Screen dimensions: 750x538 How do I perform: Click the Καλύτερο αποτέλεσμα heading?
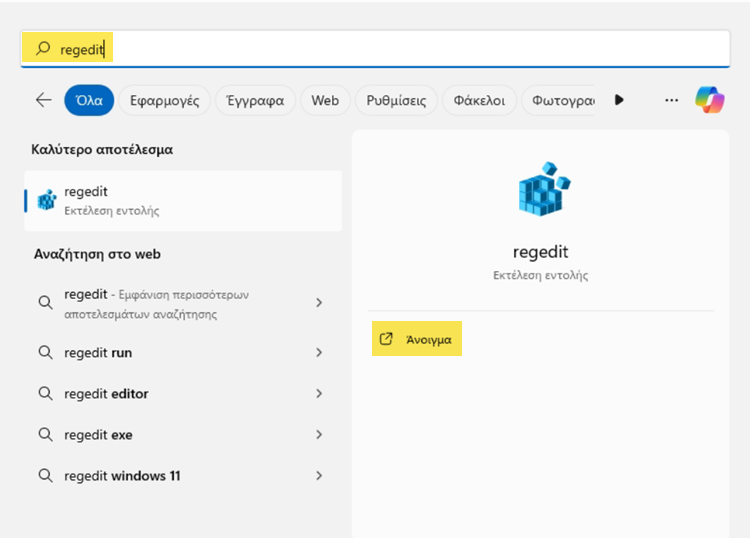pos(102,150)
